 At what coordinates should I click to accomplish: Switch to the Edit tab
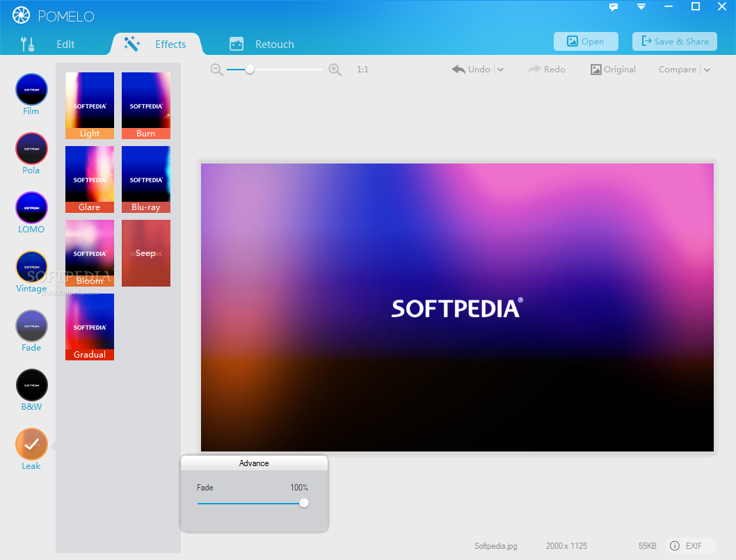coord(65,44)
